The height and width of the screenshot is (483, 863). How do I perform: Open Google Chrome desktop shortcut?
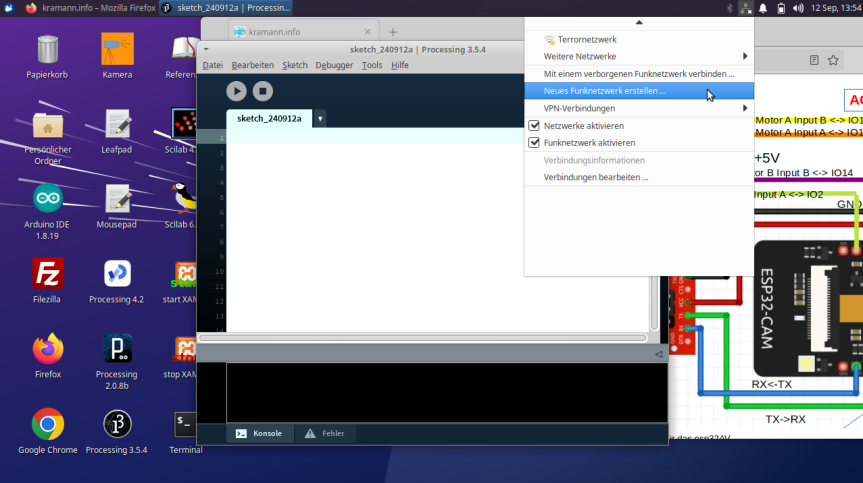(x=47, y=425)
